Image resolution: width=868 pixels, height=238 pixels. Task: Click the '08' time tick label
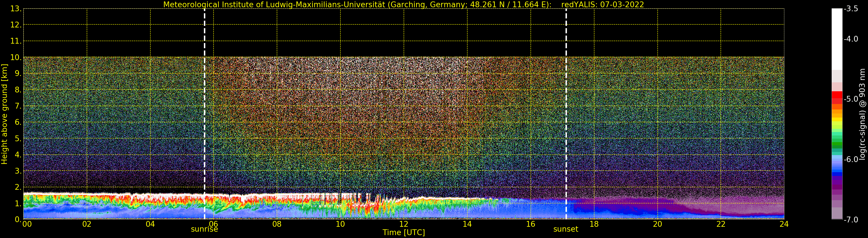[277, 224]
